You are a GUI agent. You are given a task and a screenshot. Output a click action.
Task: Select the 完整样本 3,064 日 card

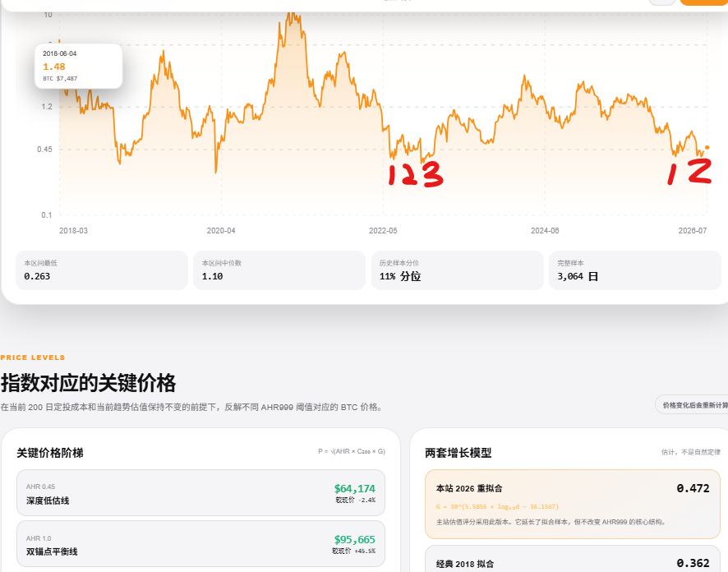[x=634, y=270]
